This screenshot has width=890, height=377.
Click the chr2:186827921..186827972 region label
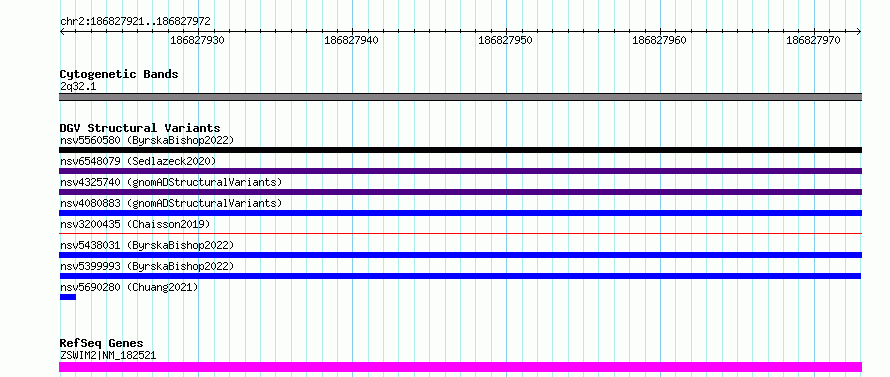click(x=135, y=22)
